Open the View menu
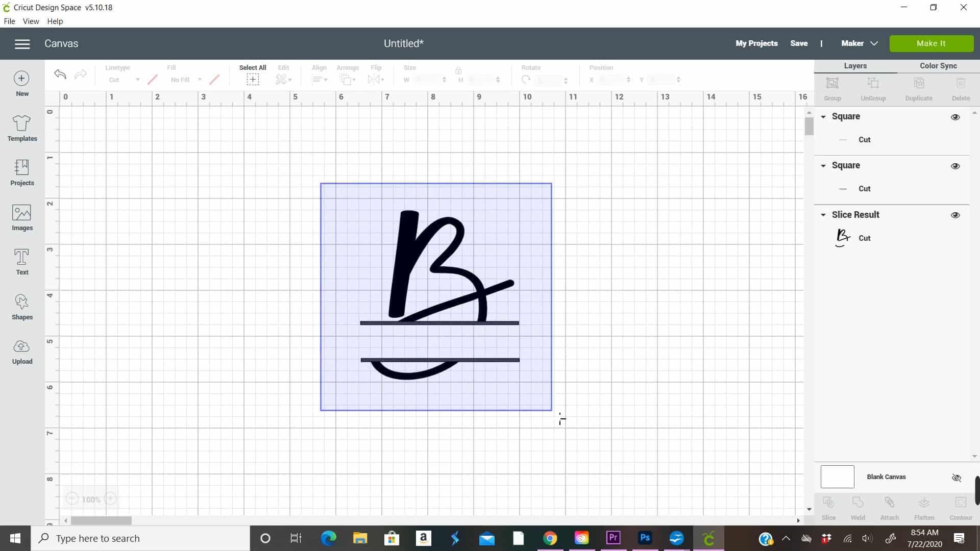 [x=31, y=21]
